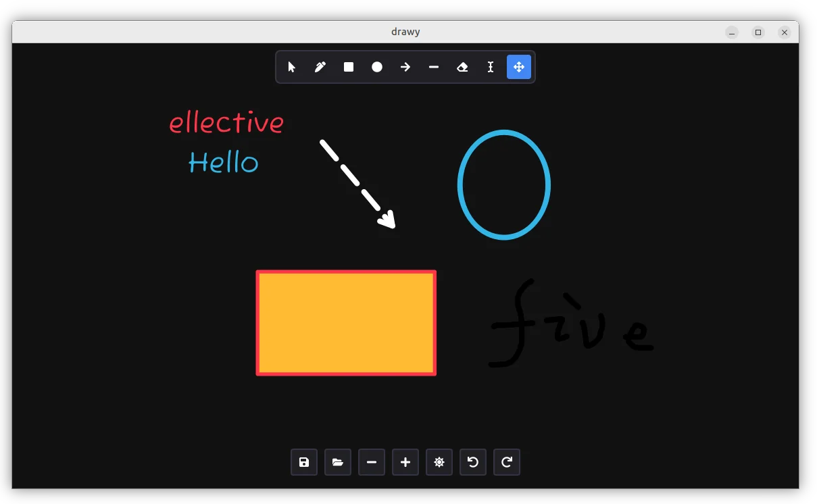Image resolution: width=817 pixels, height=504 pixels.
Task: Activate the eraser tool
Action: pos(462,67)
